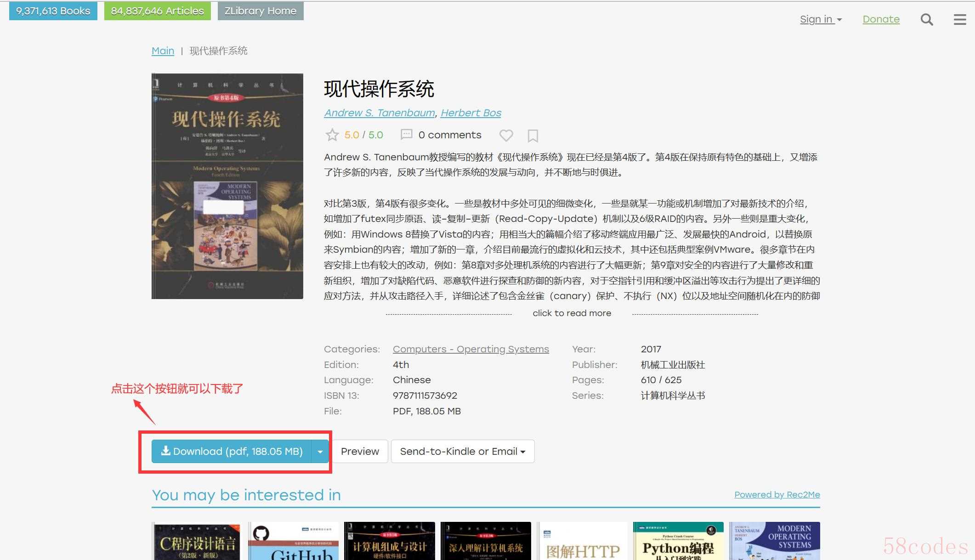
Task: Click the 84,837,646 Articles tab
Action: pos(158,11)
